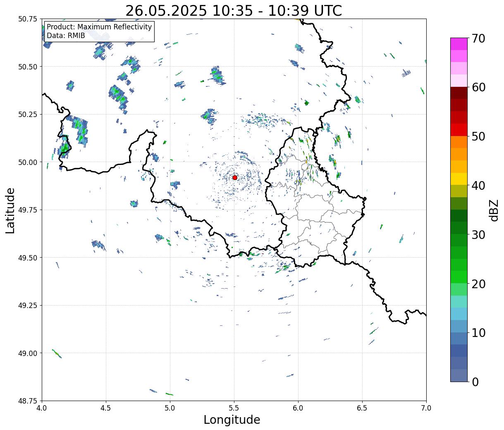
Task: Click the colorbar tick label 10
Action: pyautogui.click(x=478, y=332)
